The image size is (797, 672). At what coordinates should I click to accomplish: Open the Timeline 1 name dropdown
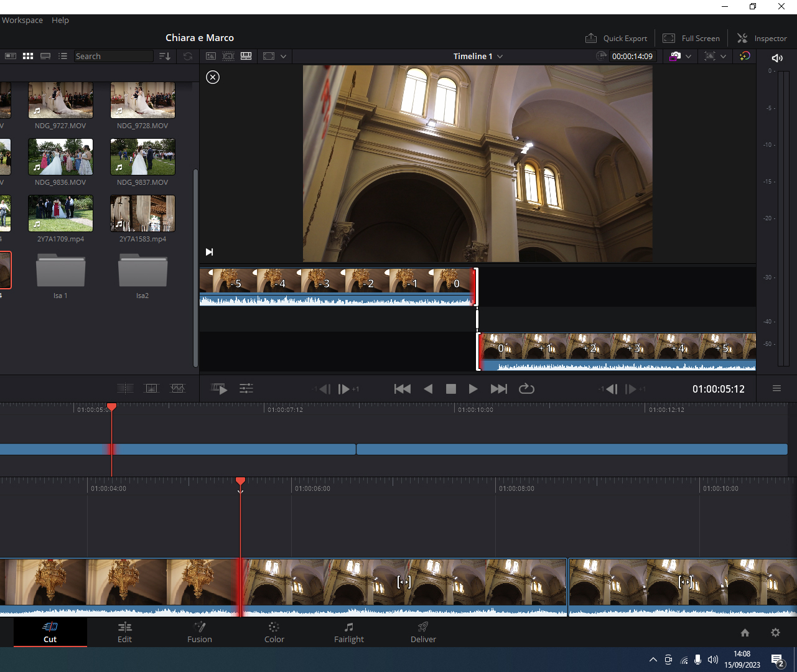tap(478, 56)
